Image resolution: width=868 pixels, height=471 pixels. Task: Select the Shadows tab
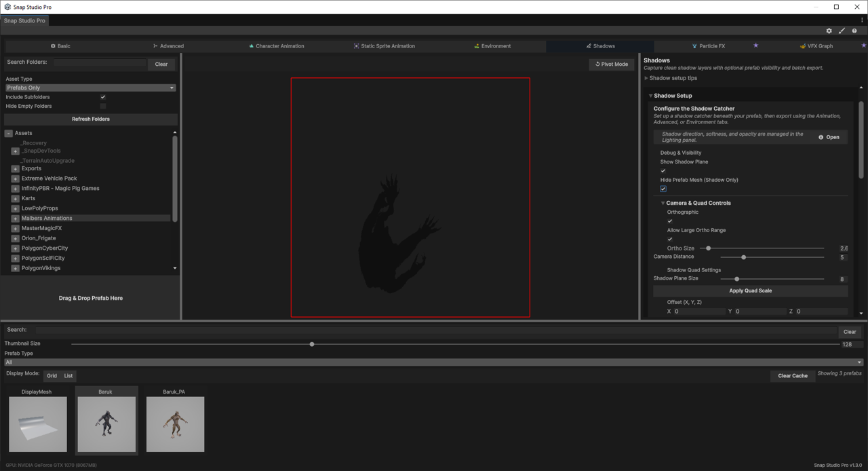(600, 46)
